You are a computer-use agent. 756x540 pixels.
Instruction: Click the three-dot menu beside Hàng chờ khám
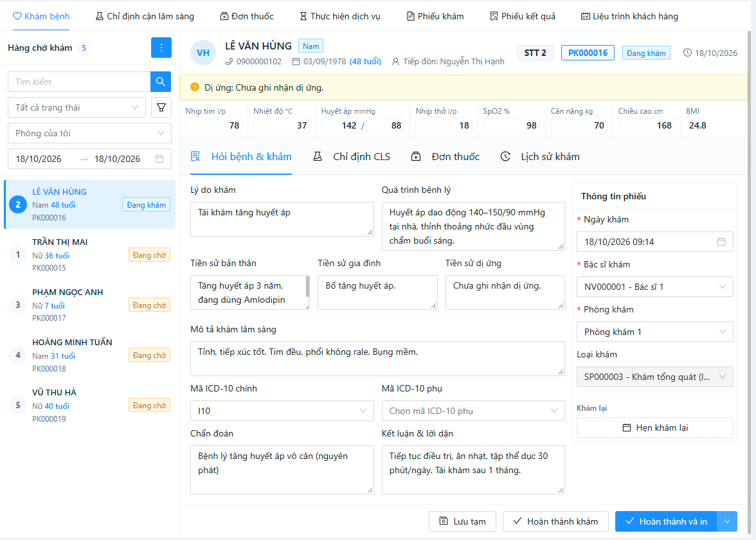161,48
